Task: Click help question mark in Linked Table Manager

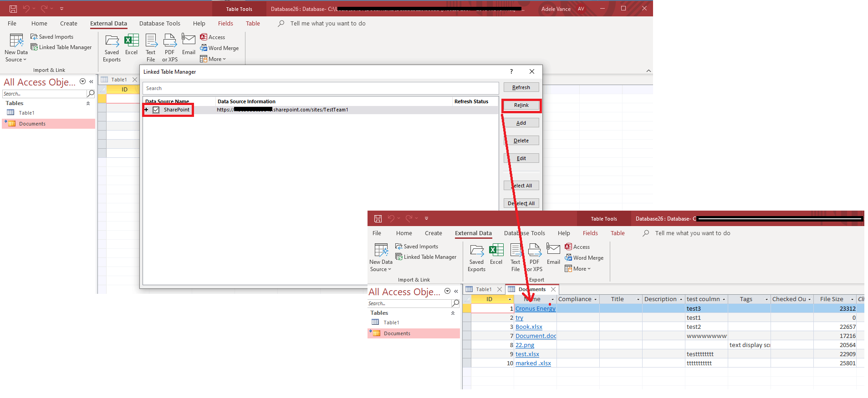Action: click(511, 71)
